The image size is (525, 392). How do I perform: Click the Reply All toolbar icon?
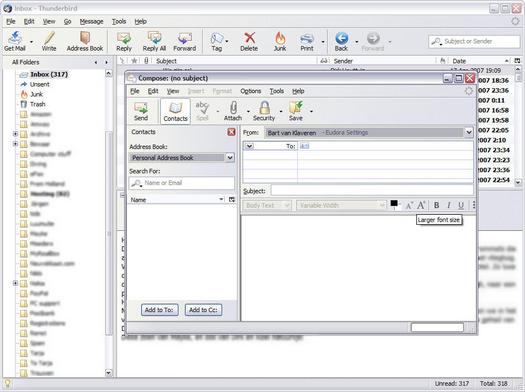154,41
